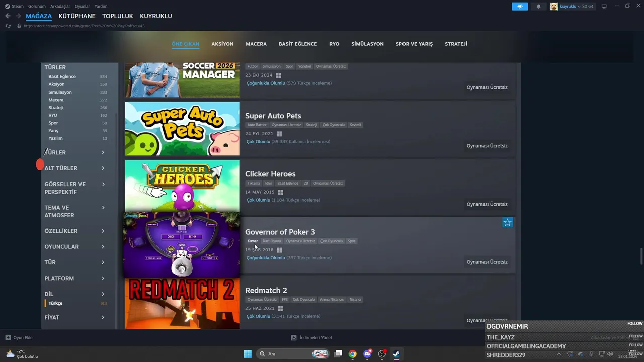Image resolution: width=644 pixels, height=362 pixels.
Task: Open the Görünüm menu
Action: pyautogui.click(x=37, y=6)
